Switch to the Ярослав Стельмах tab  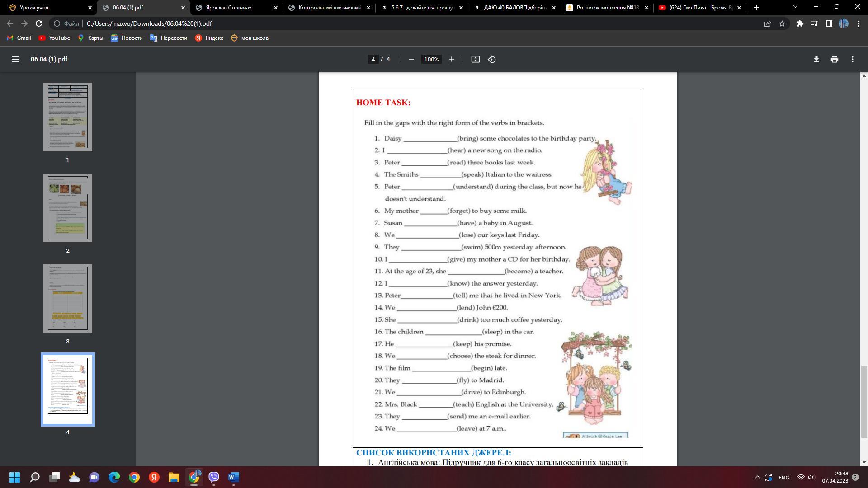click(x=228, y=8)
